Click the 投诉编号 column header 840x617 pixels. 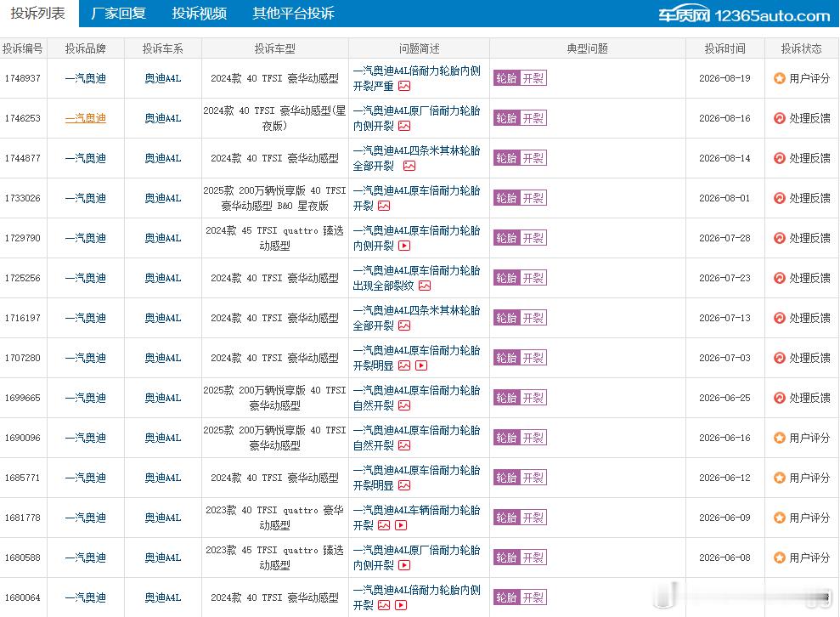coord(23,48)
